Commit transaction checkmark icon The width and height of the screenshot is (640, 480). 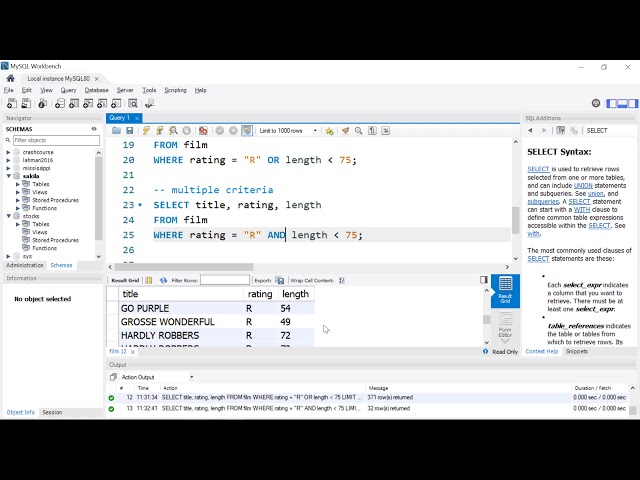(x=220, y=131)
